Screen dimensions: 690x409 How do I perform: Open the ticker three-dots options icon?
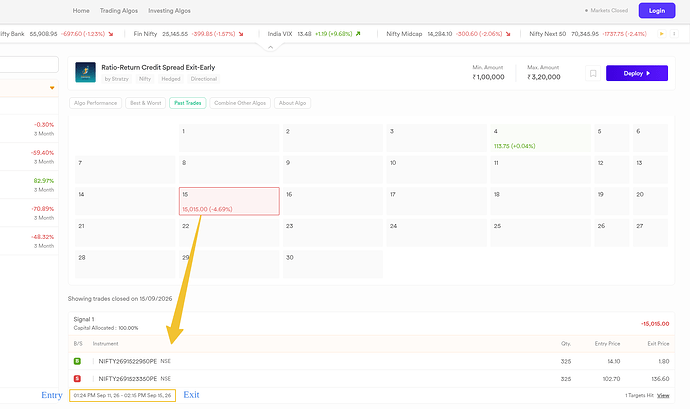674,33
